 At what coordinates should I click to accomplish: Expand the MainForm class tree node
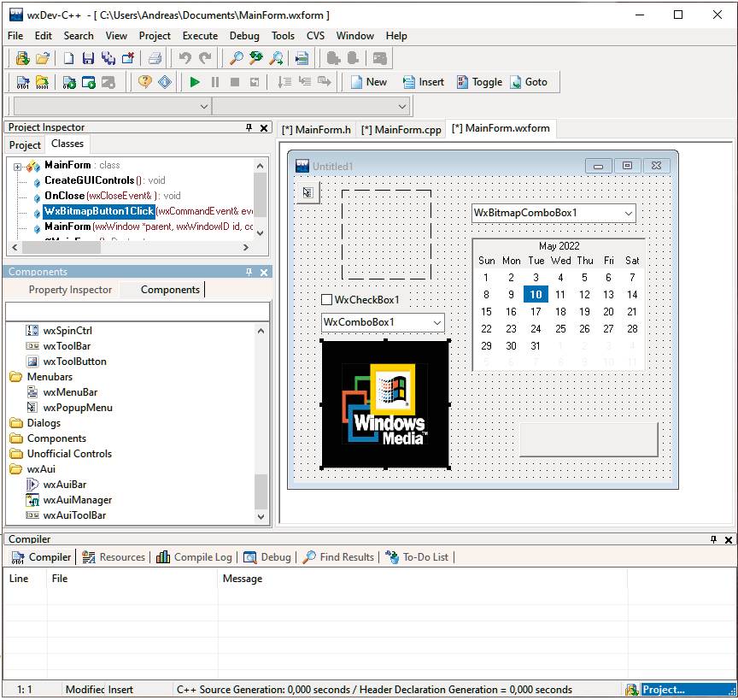pyautogui.click(x=17, y=167)
